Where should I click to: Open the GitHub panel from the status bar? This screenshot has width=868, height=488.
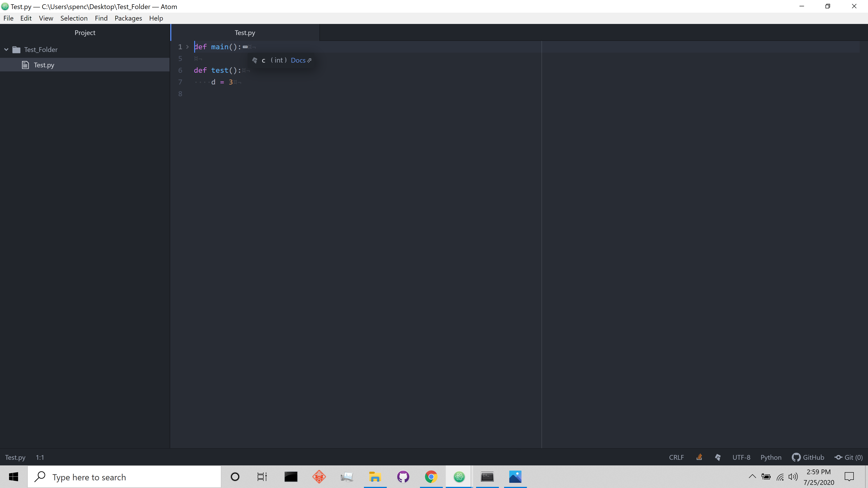coord(808,457)
